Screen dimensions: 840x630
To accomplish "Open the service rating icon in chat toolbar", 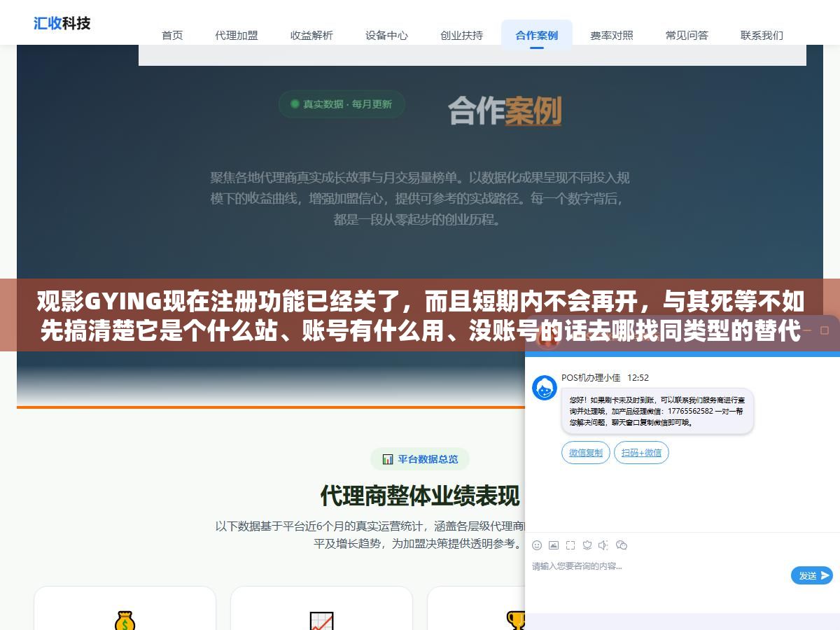I will pyautogui.click(x=587, y=545).
